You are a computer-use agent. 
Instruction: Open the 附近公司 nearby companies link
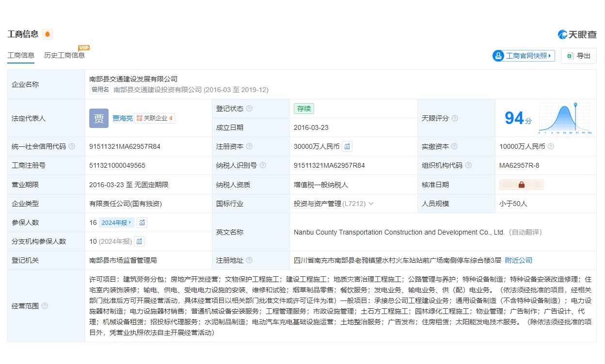pos(518,260)
